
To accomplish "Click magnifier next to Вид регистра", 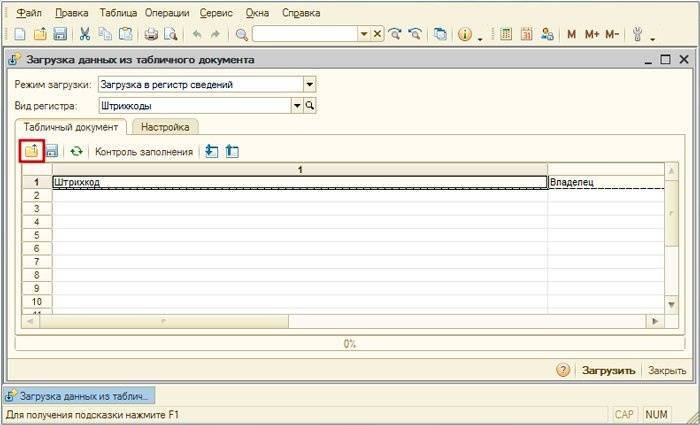I will (310, 106).
